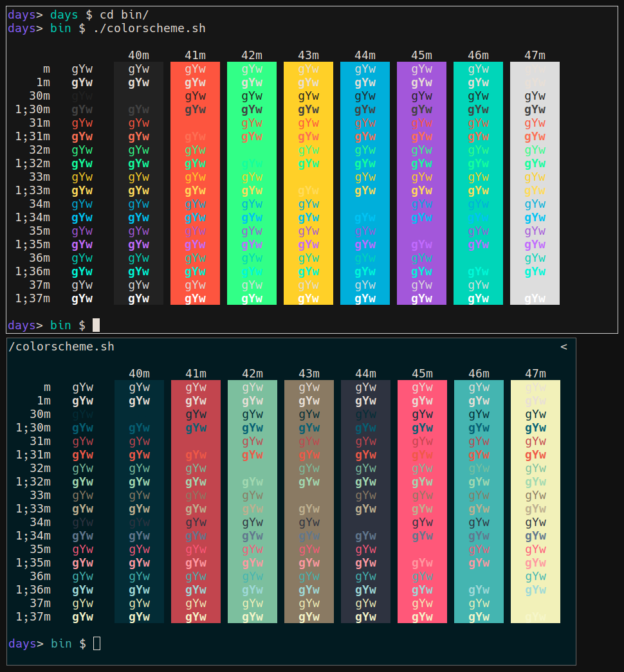Click the '1;32m' row label in bottom terminal
Screen dimensions: 624x672
33,482
